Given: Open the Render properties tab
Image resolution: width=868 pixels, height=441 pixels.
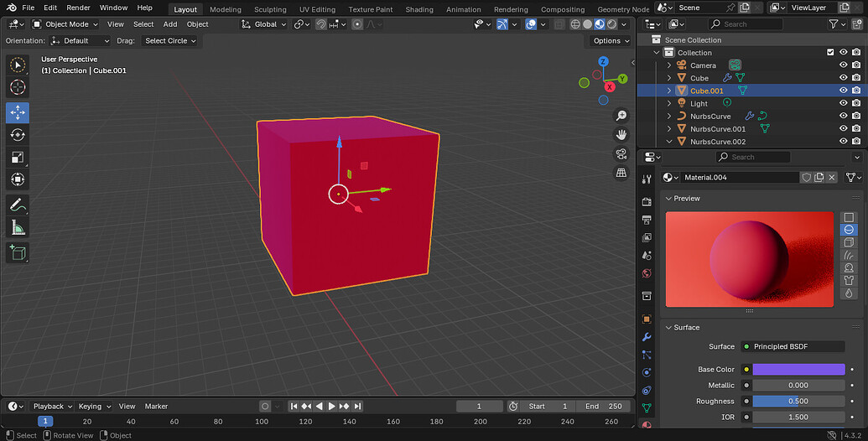Looking at the screenshot, I should point(647,202).
